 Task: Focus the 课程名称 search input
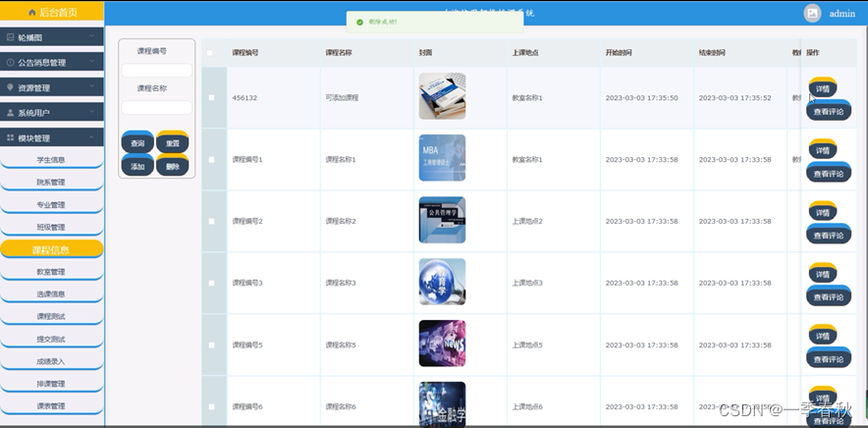click(157, 107)
